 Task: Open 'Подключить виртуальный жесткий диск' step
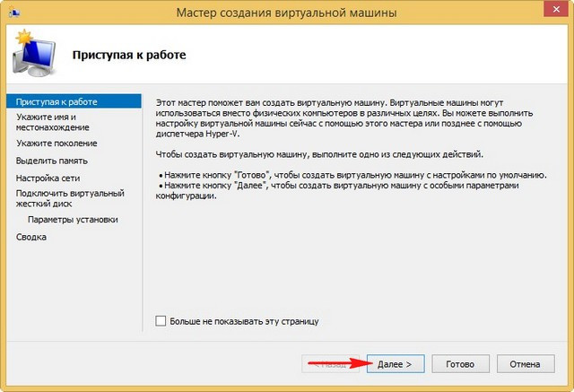point(70,198)
